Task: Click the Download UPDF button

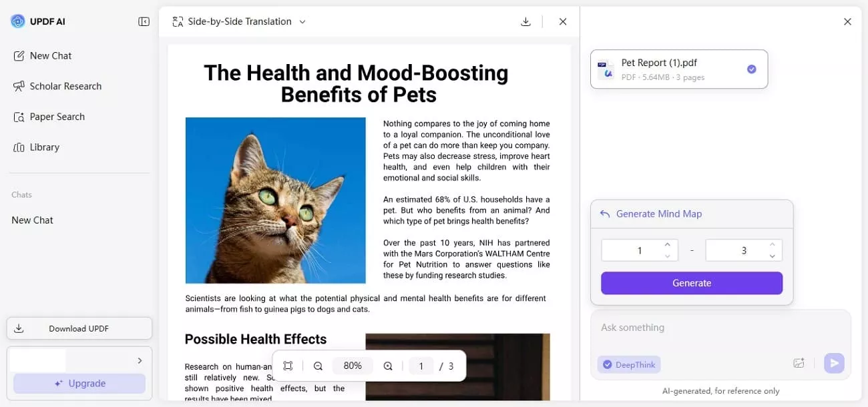Action: click(79, 328)
